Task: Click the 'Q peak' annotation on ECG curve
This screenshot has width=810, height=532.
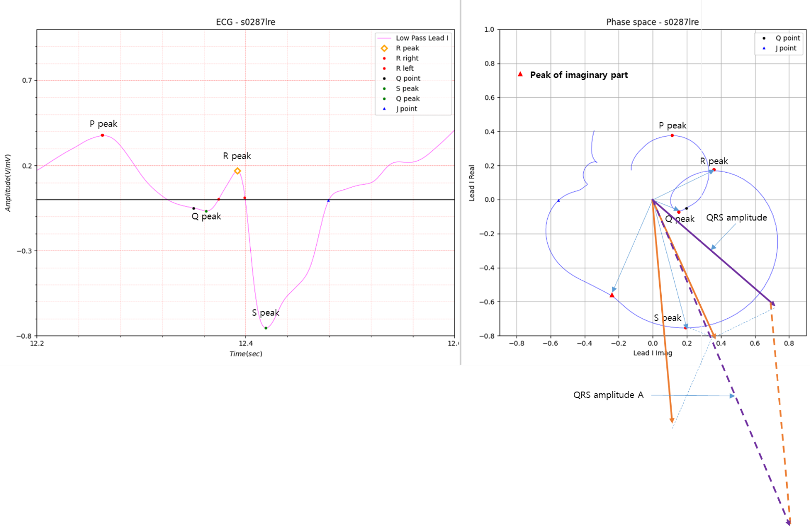Action: [x=206, y=216]
